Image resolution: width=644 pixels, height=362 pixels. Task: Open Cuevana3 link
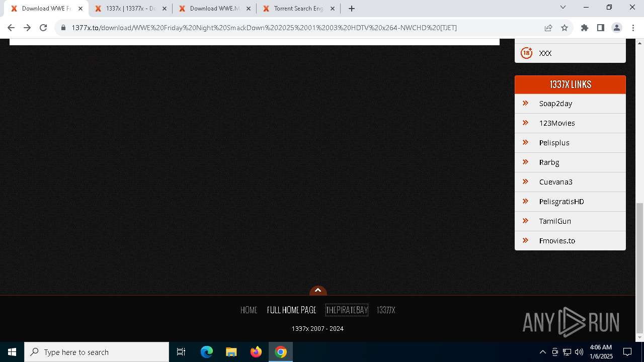click(556, 182)
